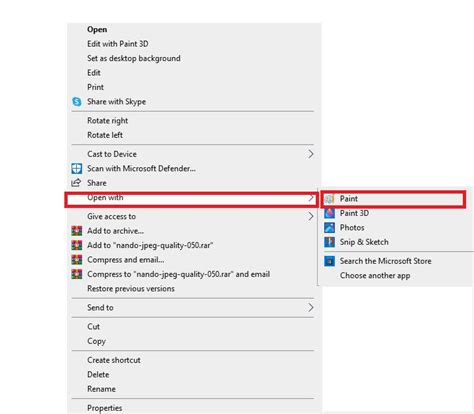Choose Open at top of context menu
474x414 pixels.
[x=97, y=29]
